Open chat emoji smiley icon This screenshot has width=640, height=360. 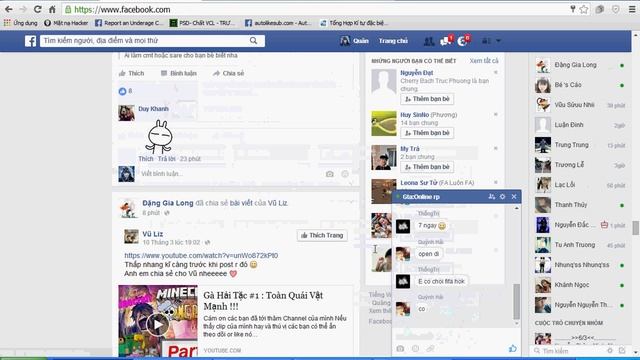point(415,349)
